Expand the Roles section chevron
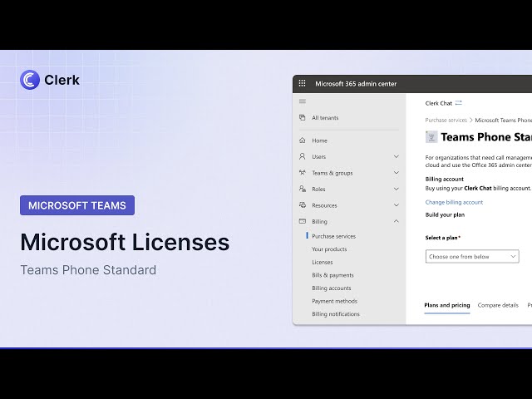The image size is (532, 399). click(396, 189)
